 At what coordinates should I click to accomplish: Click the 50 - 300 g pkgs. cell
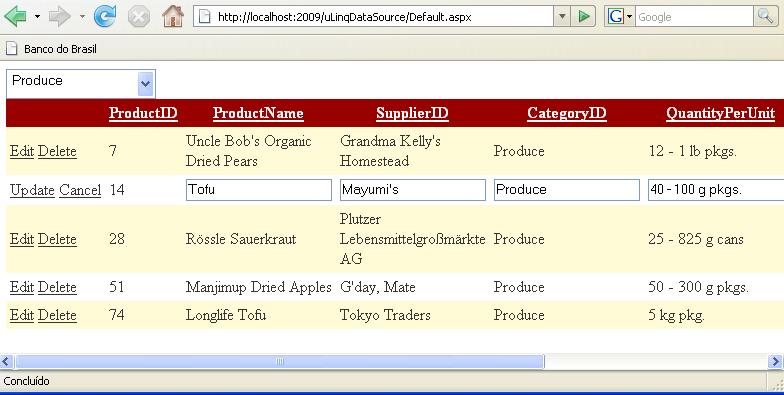coord(698,287)
